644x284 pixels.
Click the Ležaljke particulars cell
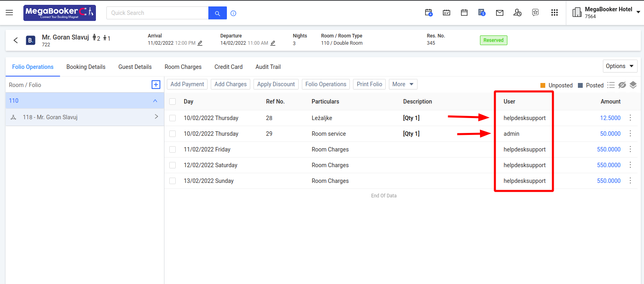pos(322,118)
